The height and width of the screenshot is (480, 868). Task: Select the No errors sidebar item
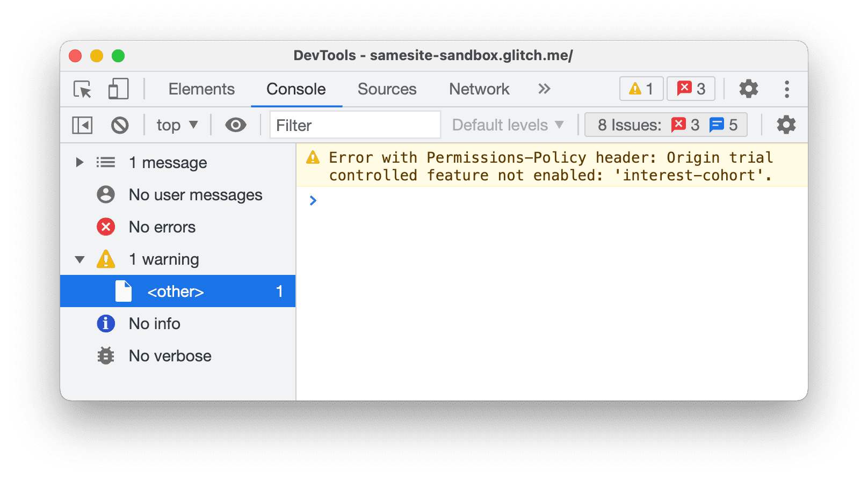coord(162,227)
